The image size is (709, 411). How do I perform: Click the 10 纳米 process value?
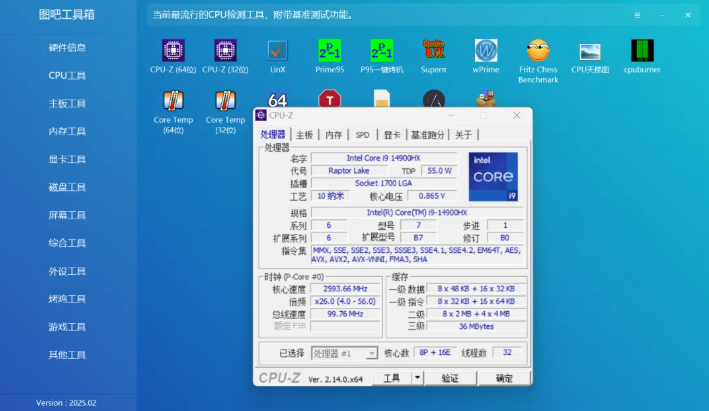(331, 196)
